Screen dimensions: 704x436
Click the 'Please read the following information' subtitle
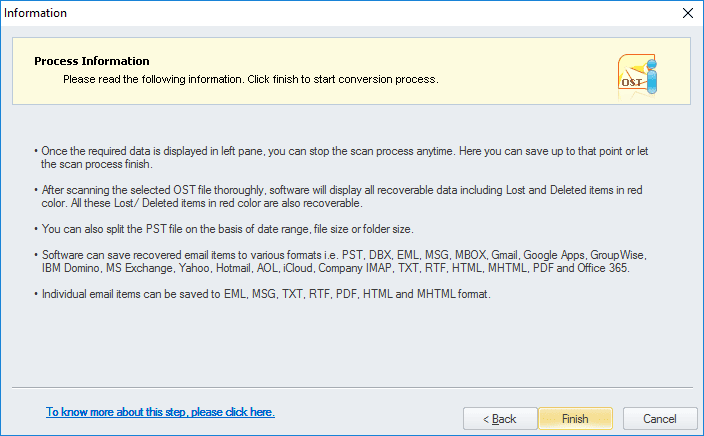coord(250,78)
